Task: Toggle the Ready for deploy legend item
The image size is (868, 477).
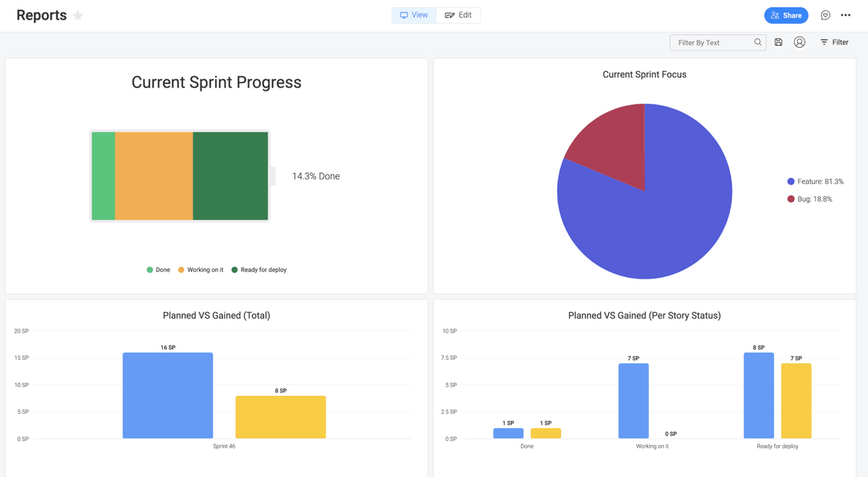Action: tap(259, 270)
